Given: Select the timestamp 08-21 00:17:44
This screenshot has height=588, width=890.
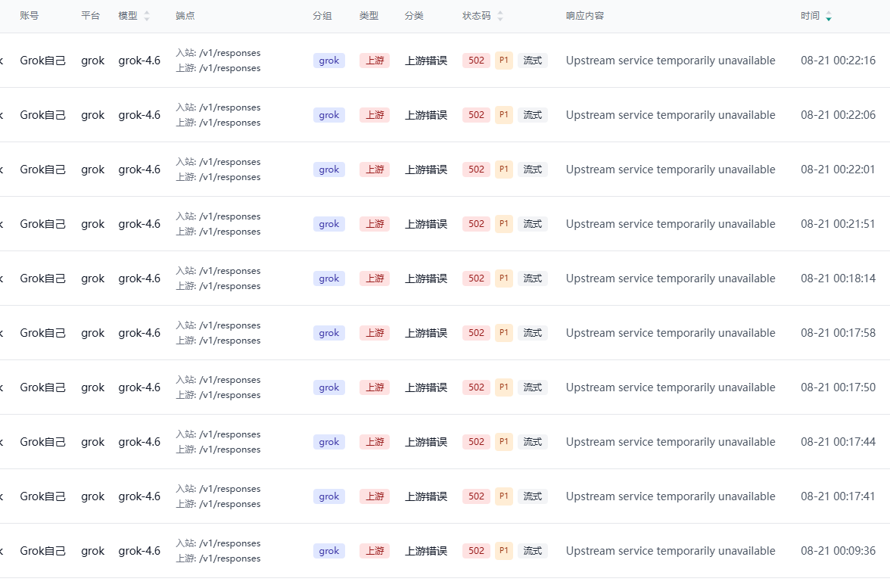Looking at the screenshot, I should [839, 442].
